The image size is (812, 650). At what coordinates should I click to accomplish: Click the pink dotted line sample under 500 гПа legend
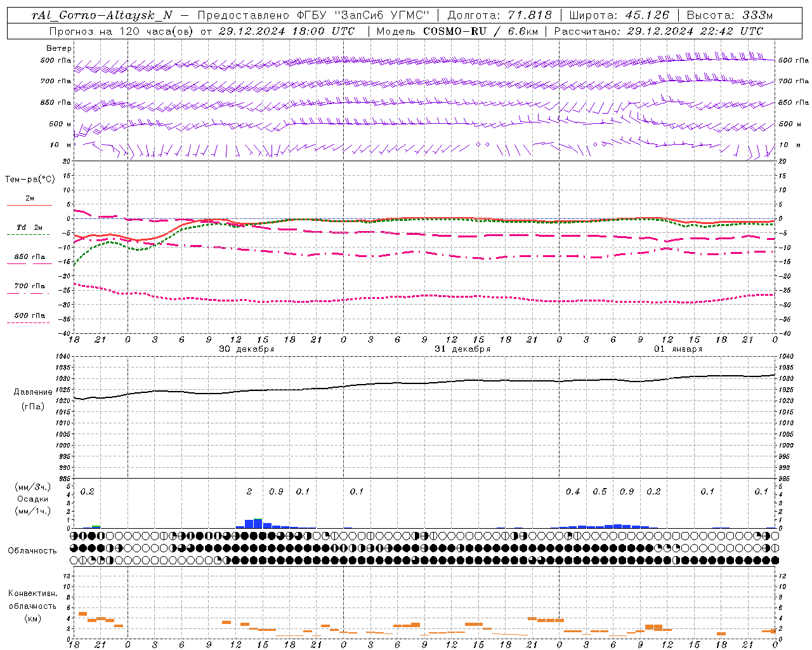pyautogui.click(x=28, y=322)
